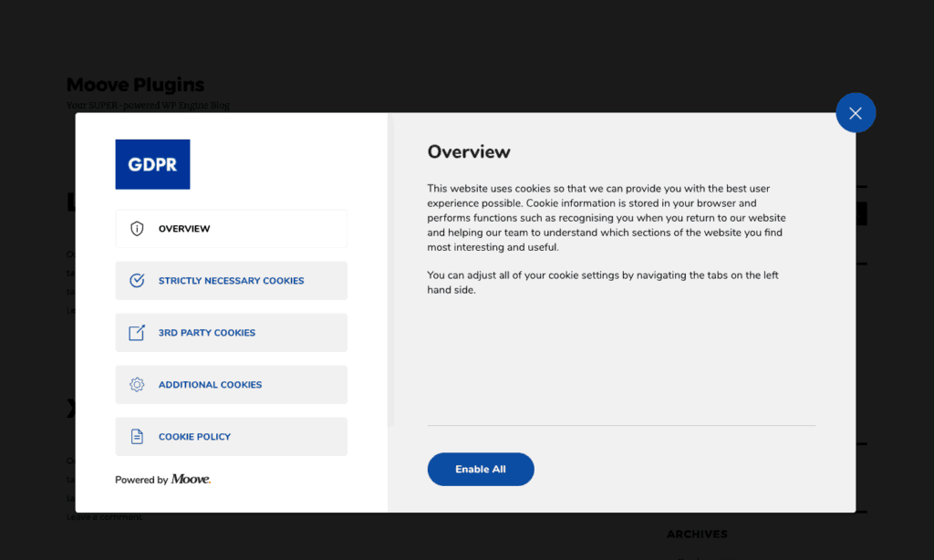Click the GDPR logo image
Viewport: 934px width, 560px height.
(152, 164)
